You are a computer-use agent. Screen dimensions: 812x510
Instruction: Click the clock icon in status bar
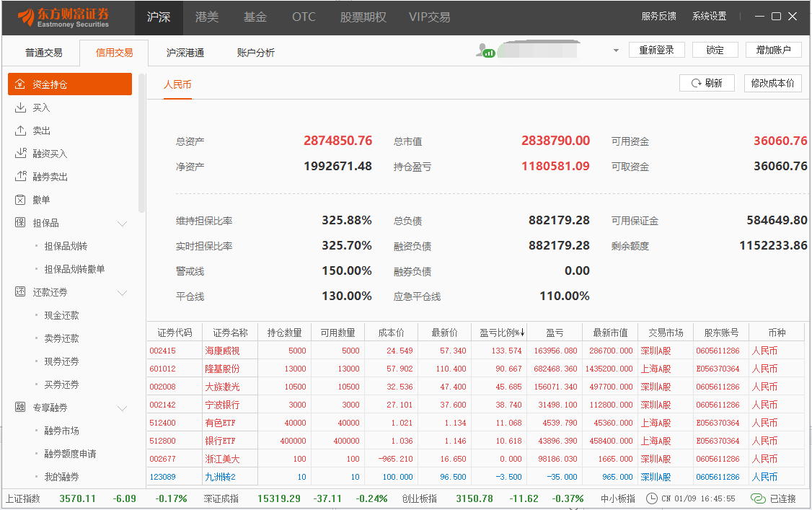652,498
